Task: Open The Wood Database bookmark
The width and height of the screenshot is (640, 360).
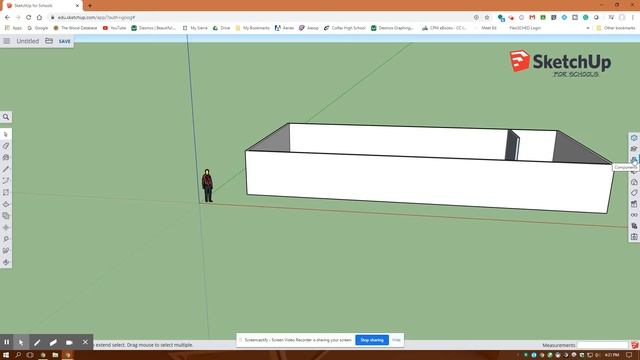Action: (x=76, y=28)
